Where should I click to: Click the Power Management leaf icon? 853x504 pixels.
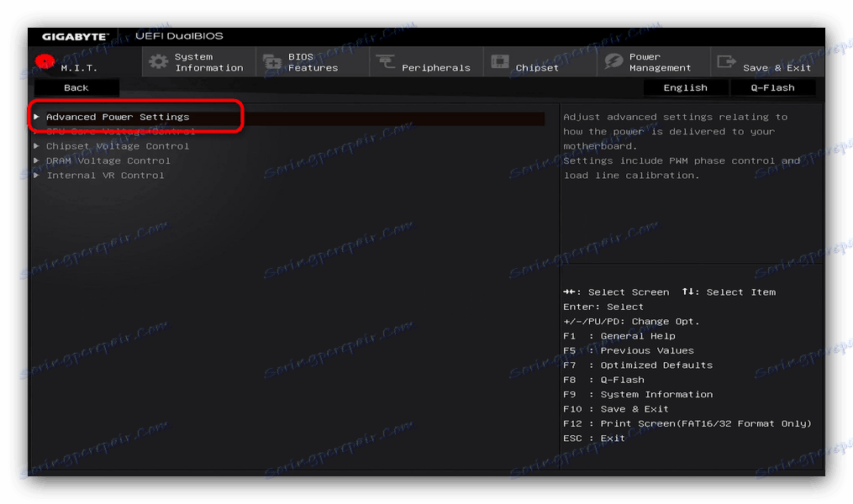pyautogui.click(x=613, y=61)
